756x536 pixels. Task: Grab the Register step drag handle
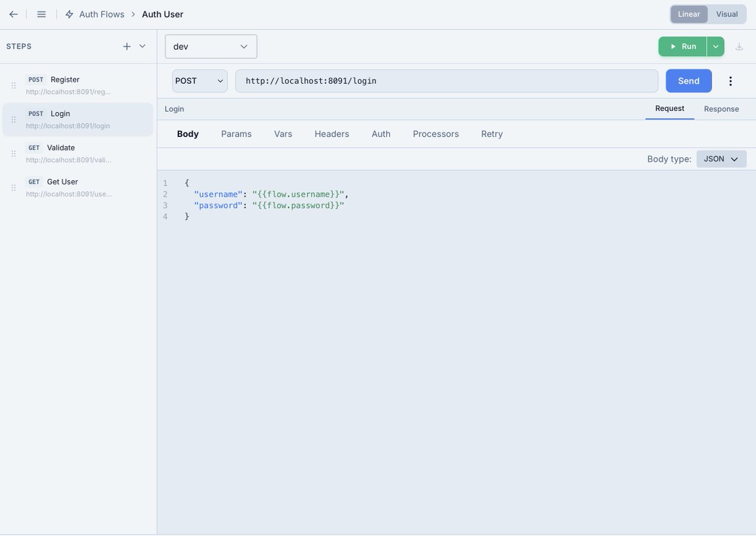(13, 85)
